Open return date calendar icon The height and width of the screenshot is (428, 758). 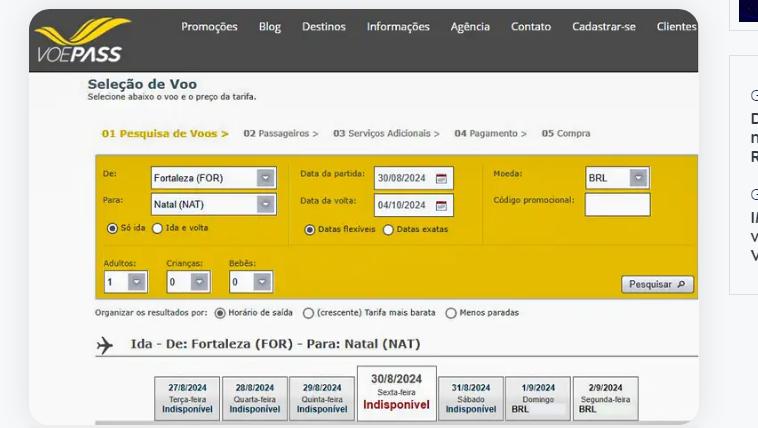[x=442, y=205]
